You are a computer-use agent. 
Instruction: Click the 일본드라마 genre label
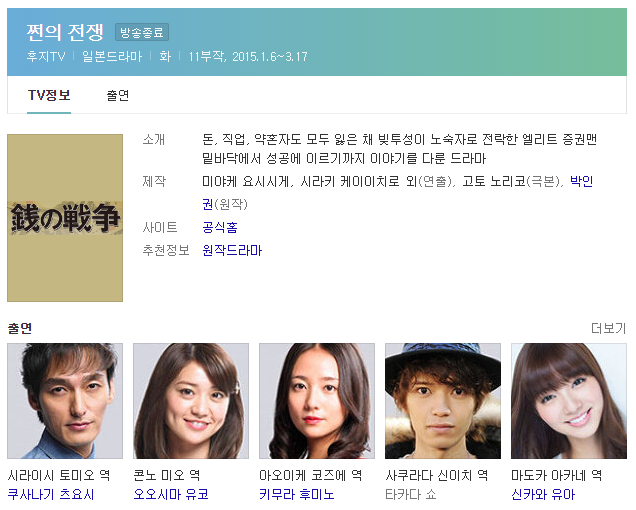(x=112, y=56)
